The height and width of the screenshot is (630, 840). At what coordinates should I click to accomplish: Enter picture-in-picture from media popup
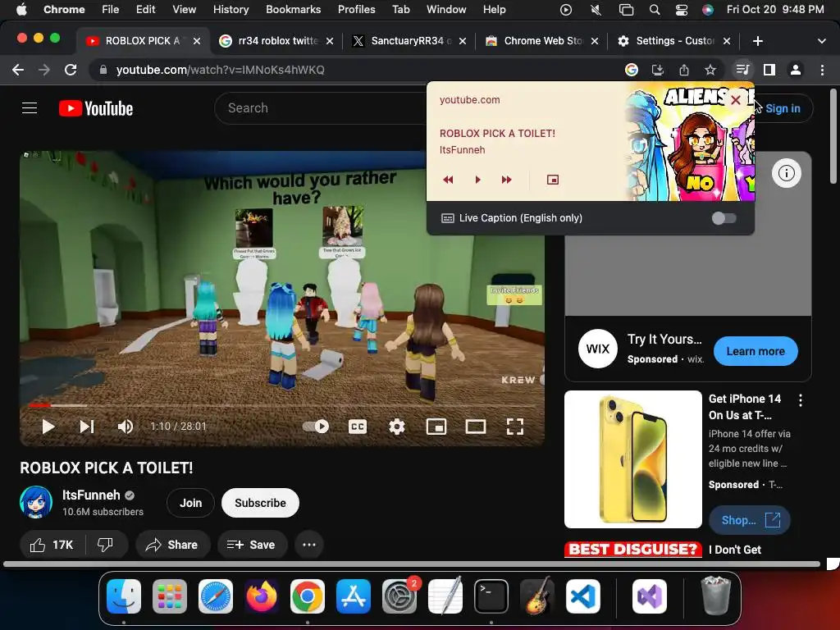pos(553,180)
